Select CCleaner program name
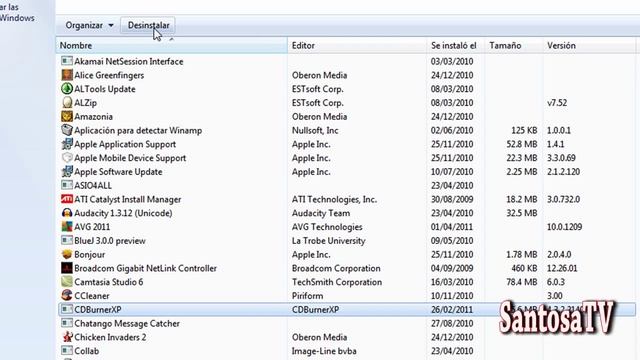The image size is (640, 360). [x=91, y=296]
